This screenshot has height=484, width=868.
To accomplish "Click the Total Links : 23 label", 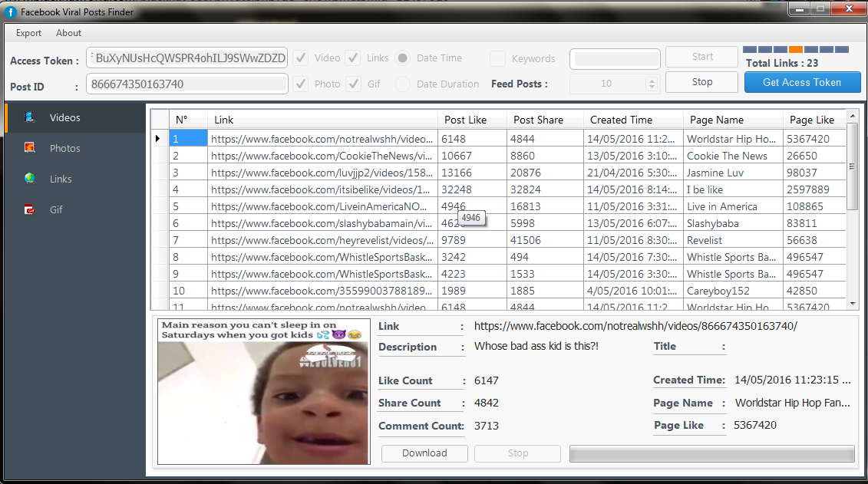I will pyautogui.click(x=781, y=63).
